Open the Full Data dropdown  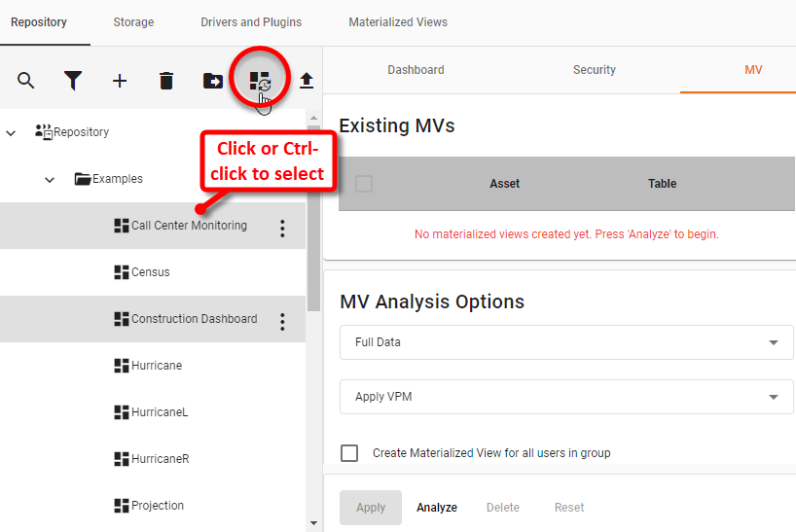566,342
